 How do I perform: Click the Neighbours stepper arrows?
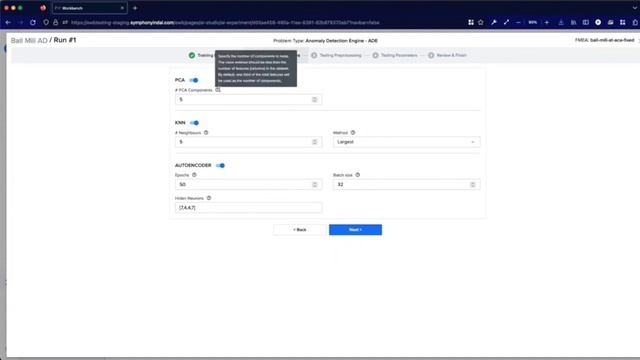click(x=315, y=142)
